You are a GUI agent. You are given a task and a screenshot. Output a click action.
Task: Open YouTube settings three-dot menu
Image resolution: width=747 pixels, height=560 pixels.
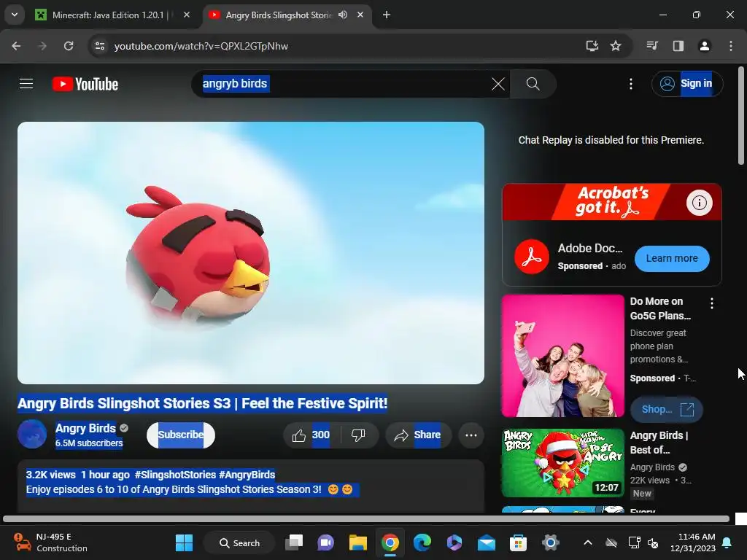(631, 85)
